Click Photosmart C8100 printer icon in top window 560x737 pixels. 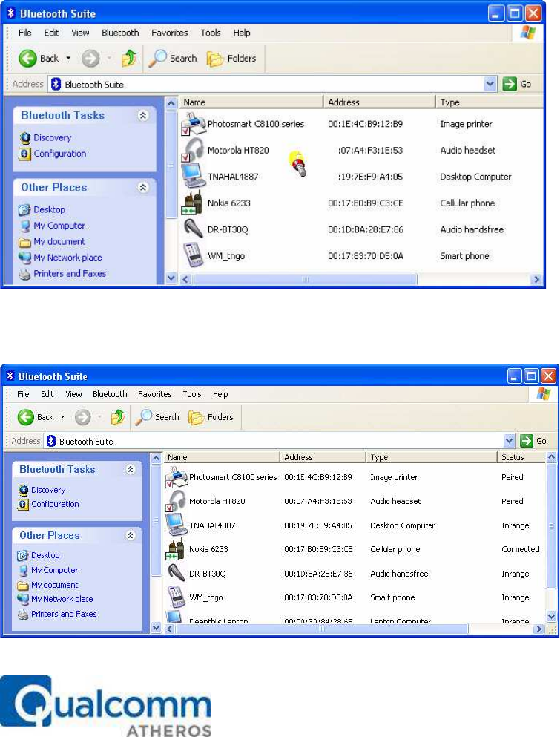point(193,124)
